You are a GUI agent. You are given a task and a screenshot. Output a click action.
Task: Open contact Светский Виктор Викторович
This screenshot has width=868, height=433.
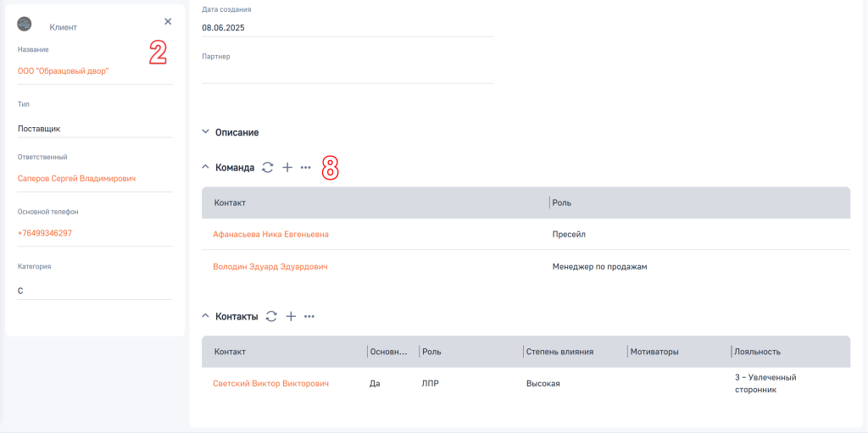(270, 383)
